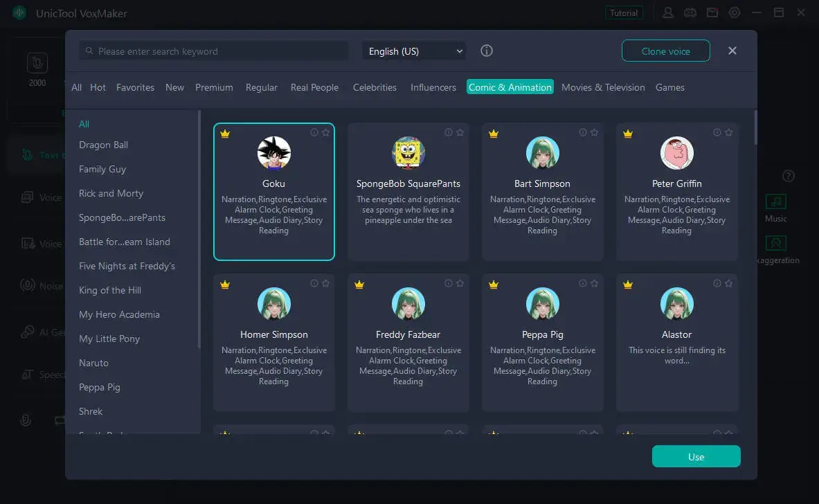This screenshot has height=504, width=819.
Task: Open settings gear icon in title bar
Action: 735,12
